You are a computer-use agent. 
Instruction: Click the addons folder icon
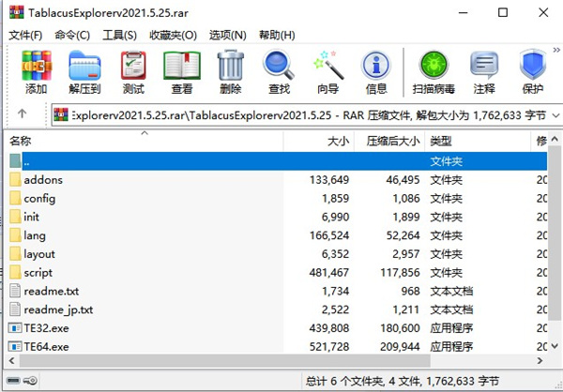coord(15,179)
